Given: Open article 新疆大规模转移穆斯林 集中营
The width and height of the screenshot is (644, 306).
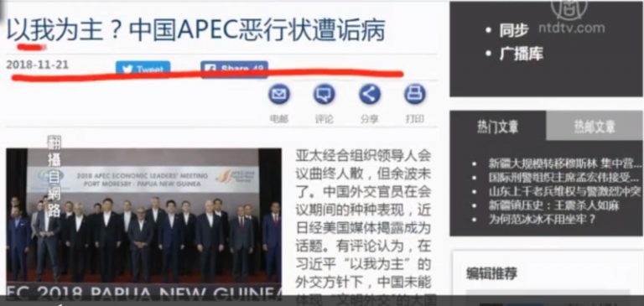Looking at the screenshot, I should (x=564, y=163).
